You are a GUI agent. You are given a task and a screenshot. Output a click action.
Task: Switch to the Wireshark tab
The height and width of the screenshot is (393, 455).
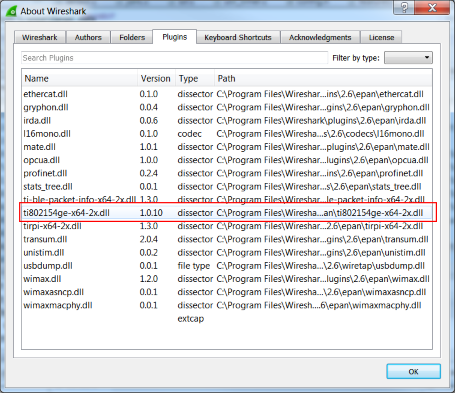40,37
